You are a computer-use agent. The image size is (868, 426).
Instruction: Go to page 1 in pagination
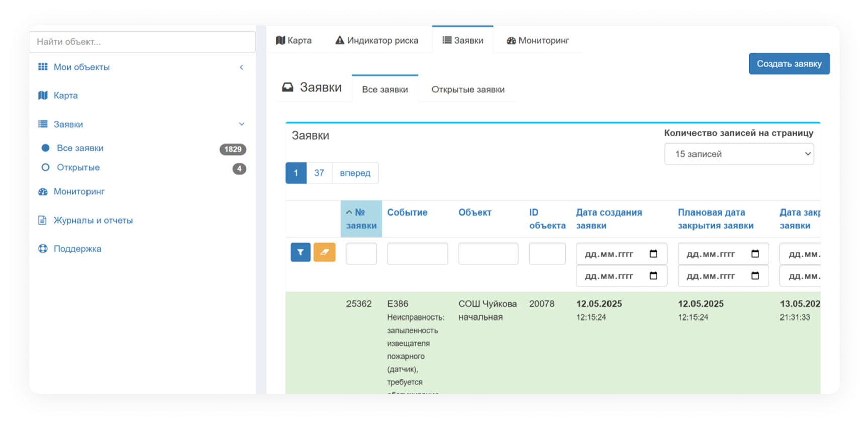[x=296, y=173]
